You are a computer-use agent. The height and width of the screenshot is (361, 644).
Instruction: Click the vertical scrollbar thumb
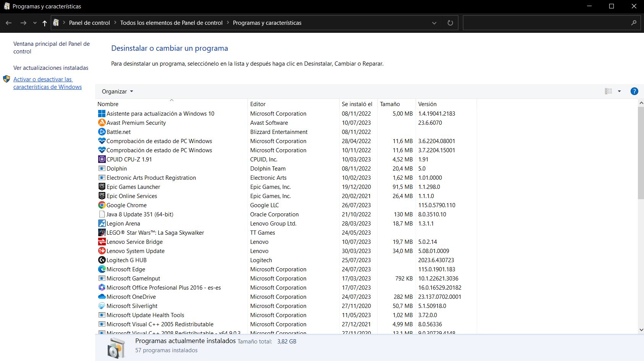click(641, 153)
